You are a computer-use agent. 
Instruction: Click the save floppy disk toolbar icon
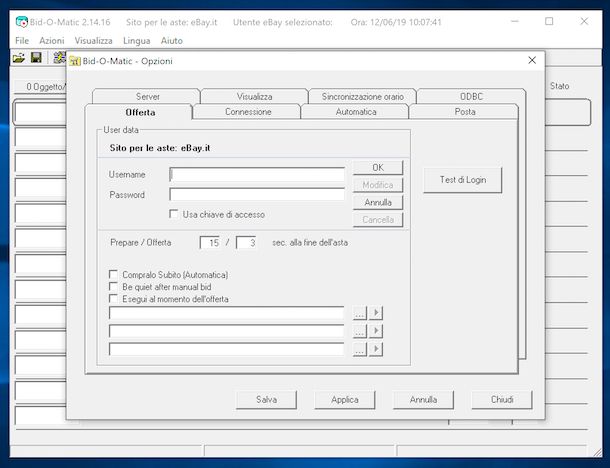(36, 58)
